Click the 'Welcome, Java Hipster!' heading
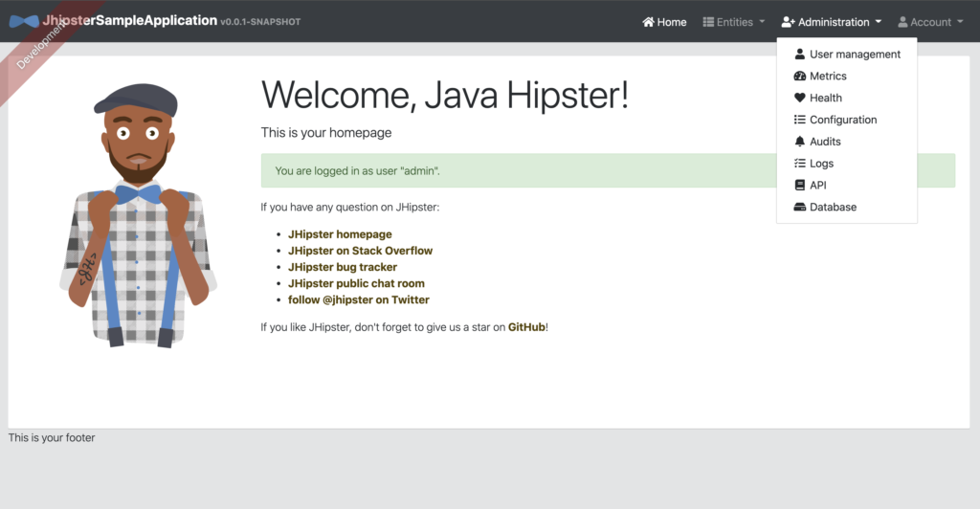Screen dimensions: 980x509 pos(444,95)
